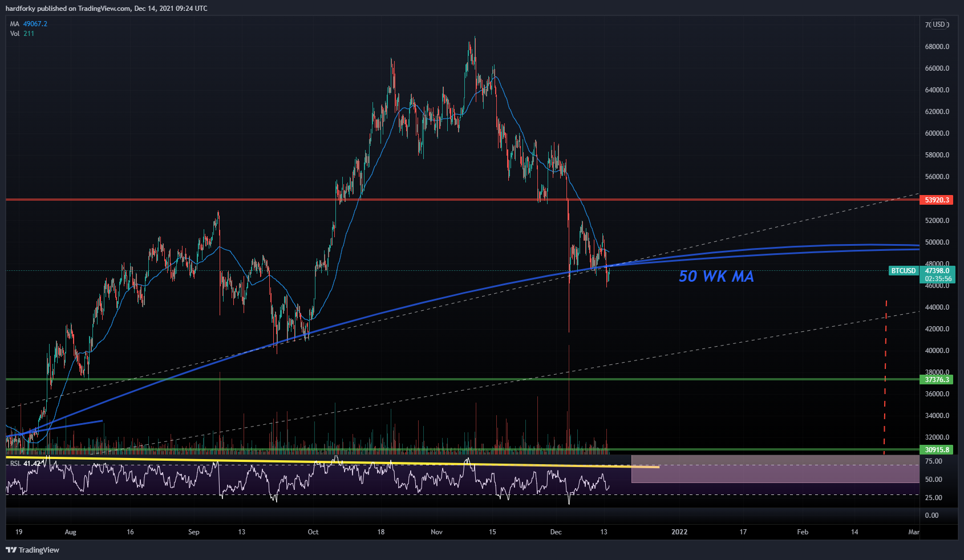Click the Dec label on time axis
This screenshot has width=964, height=560.
tap(556, 532)
